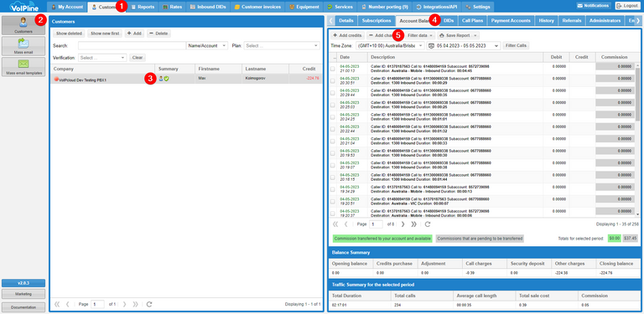Click the Notifications envelope icon

(580, 6)
